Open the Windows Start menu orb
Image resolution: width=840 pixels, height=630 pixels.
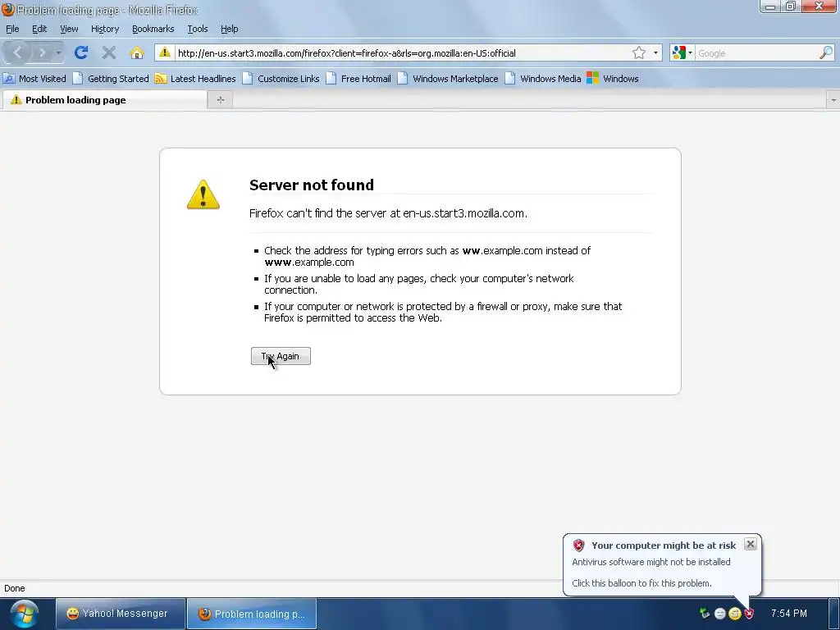coord(24,614)
